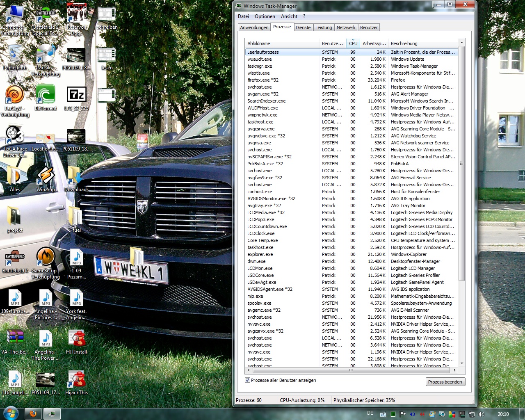Switch to the Leistung tab
The width and height of the screenshot is (525, 420).
[324, 27]
